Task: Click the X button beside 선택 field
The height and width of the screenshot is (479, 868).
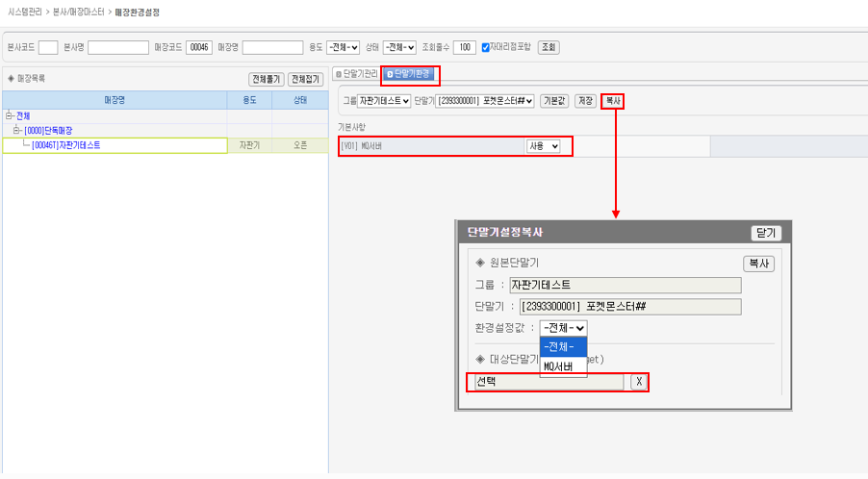Action: pos(637,382)
